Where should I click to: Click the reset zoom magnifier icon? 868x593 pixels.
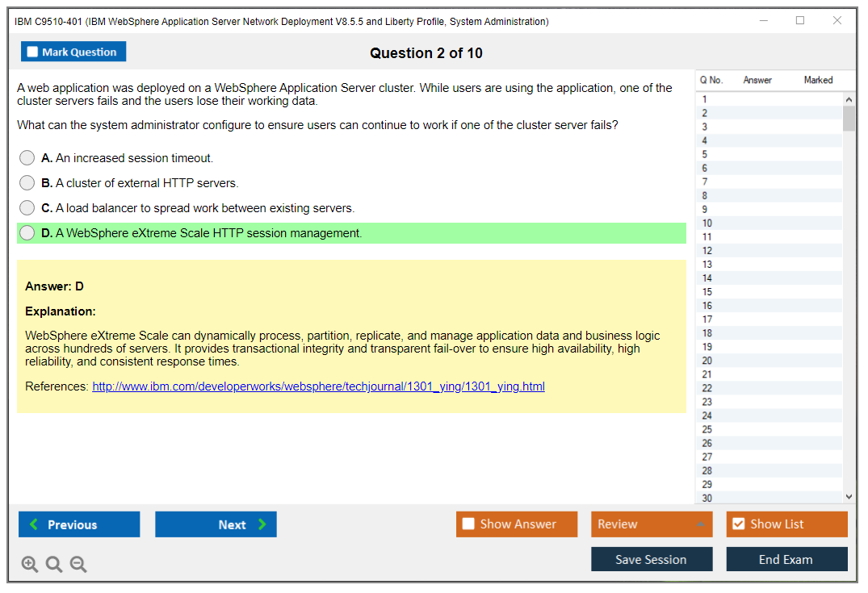(x=54, y=565)
